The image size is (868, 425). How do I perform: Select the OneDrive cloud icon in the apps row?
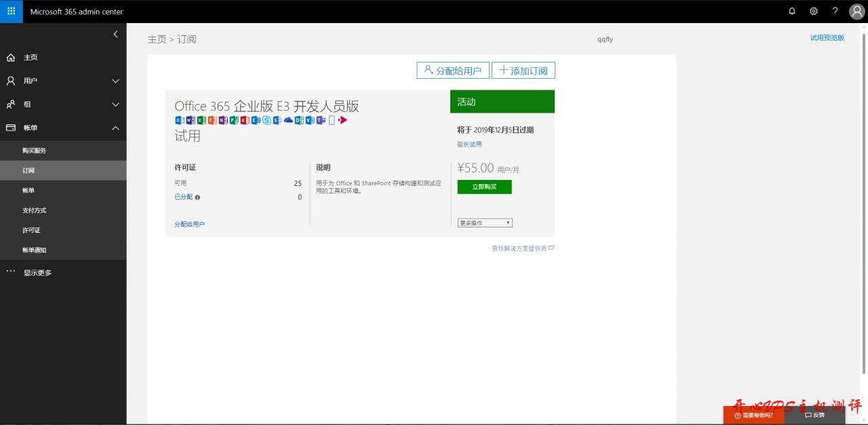click(288, 120)
